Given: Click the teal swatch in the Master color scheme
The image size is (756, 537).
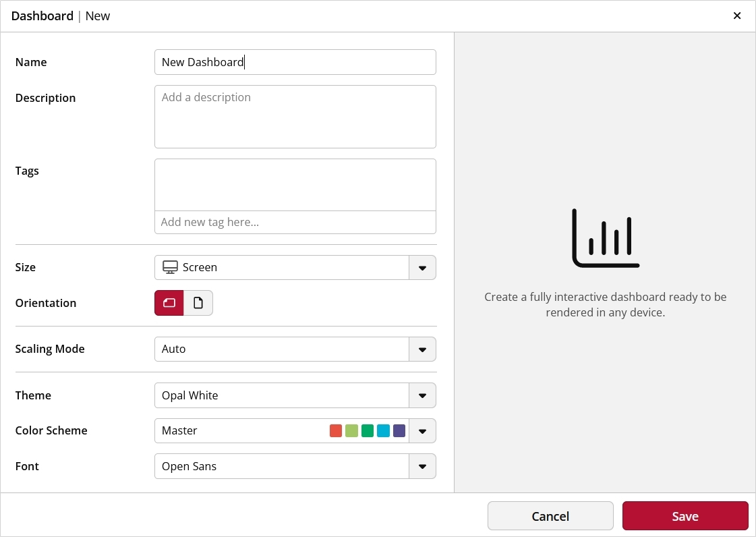Looking at the screenshot, I should [383, 430].
